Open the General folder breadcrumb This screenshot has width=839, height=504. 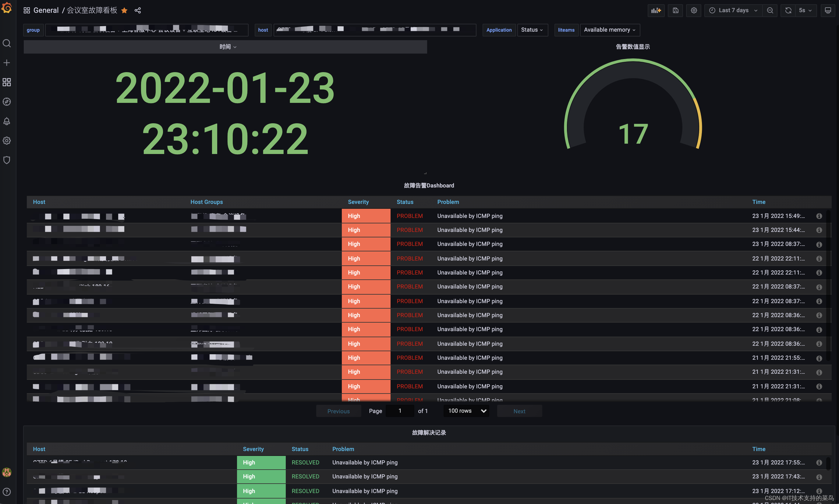tap(46, 11)
